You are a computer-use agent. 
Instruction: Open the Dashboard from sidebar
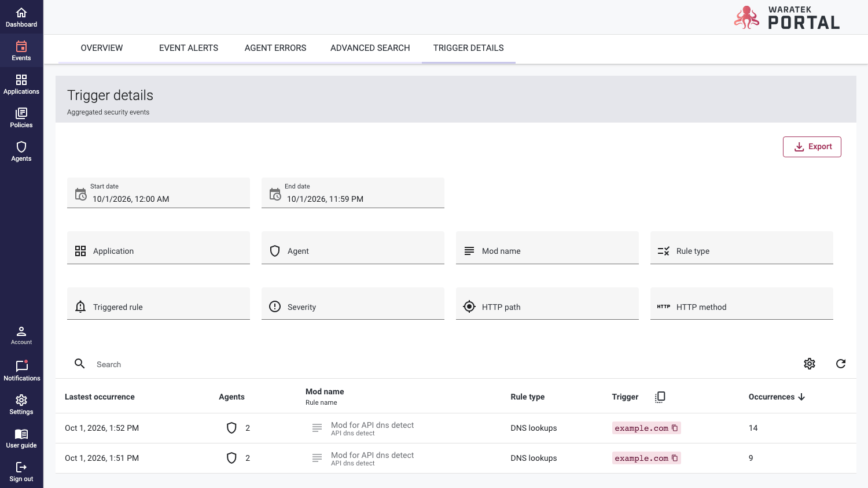coord(21,17)
